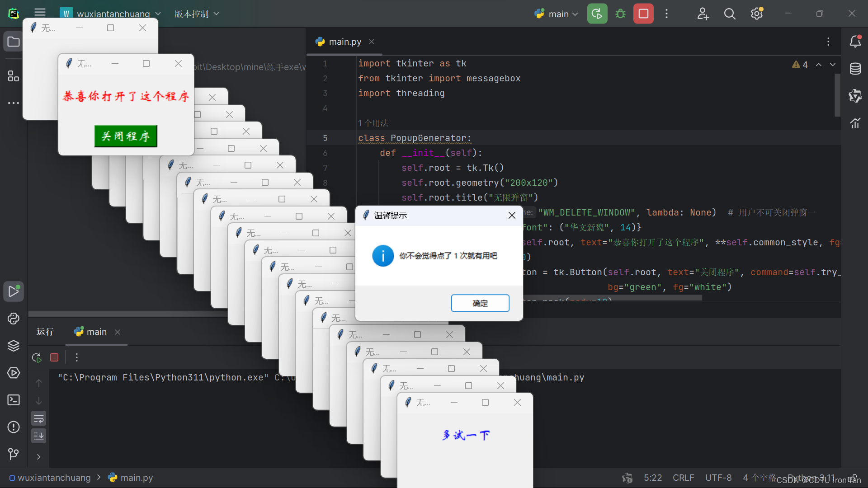
Task: Open the Problems tool window icon
Action: pyautogui.click(x=14, y=427)
